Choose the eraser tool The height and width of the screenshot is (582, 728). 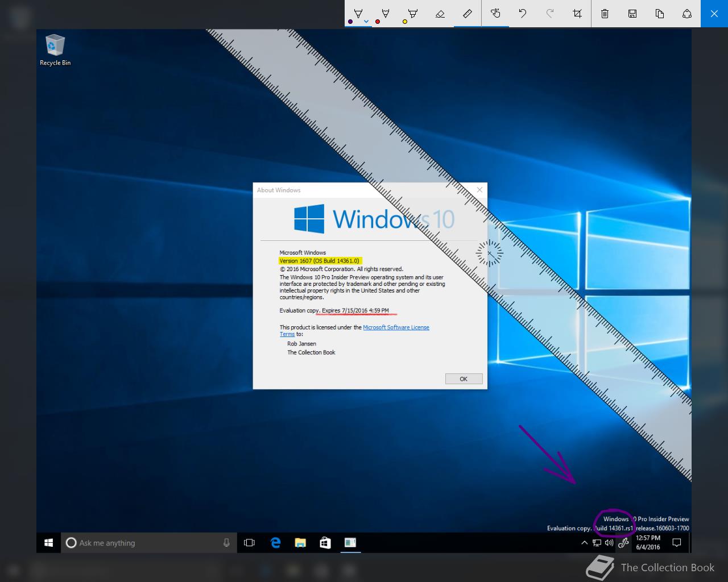point(440,14)
